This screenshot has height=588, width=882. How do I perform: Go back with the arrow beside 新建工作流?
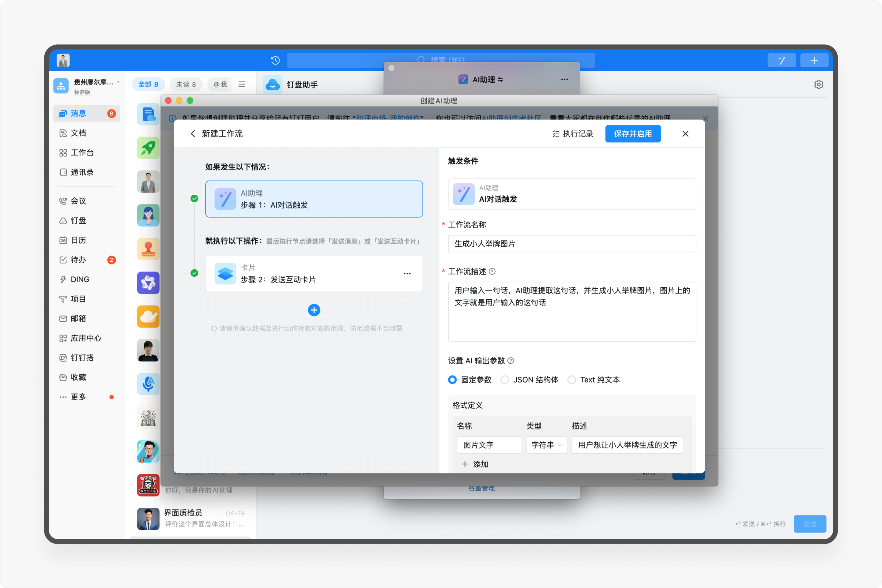click(193, 133)
